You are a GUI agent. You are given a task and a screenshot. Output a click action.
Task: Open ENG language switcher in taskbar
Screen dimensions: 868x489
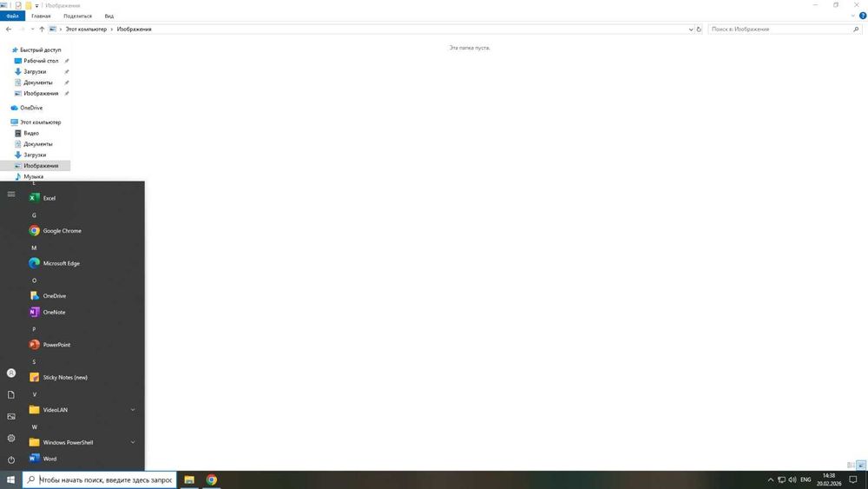pos(806,480)
